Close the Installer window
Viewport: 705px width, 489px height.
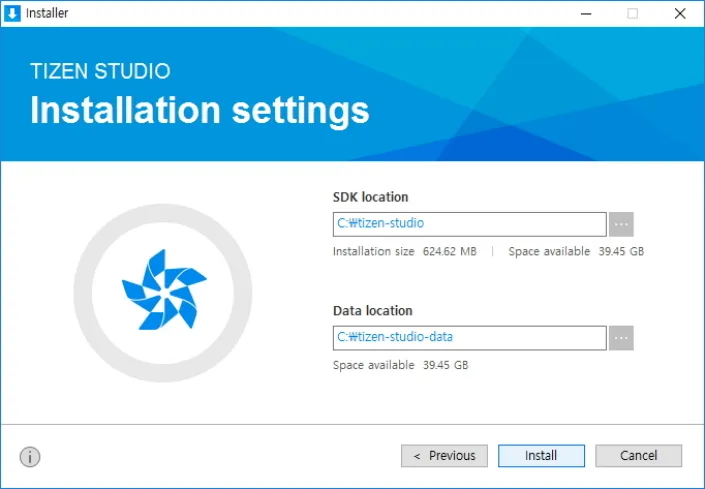tap(679, 13)
